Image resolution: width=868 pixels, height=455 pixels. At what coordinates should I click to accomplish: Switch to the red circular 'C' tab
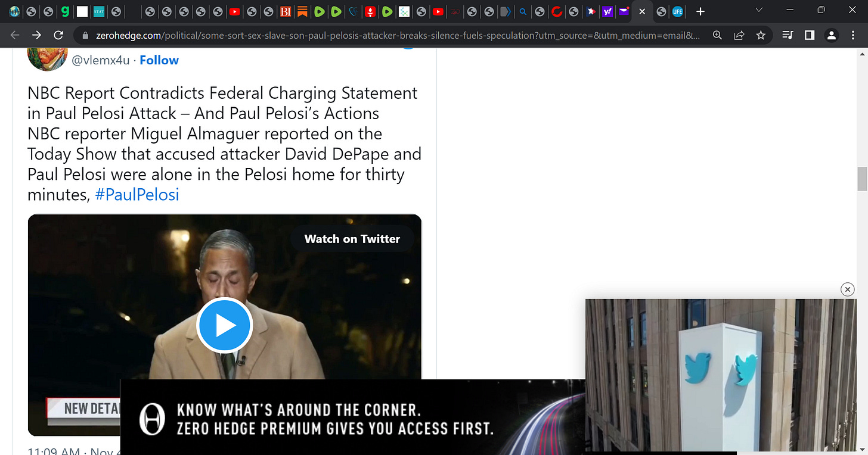pyautogui.click(x=557, y=11)
